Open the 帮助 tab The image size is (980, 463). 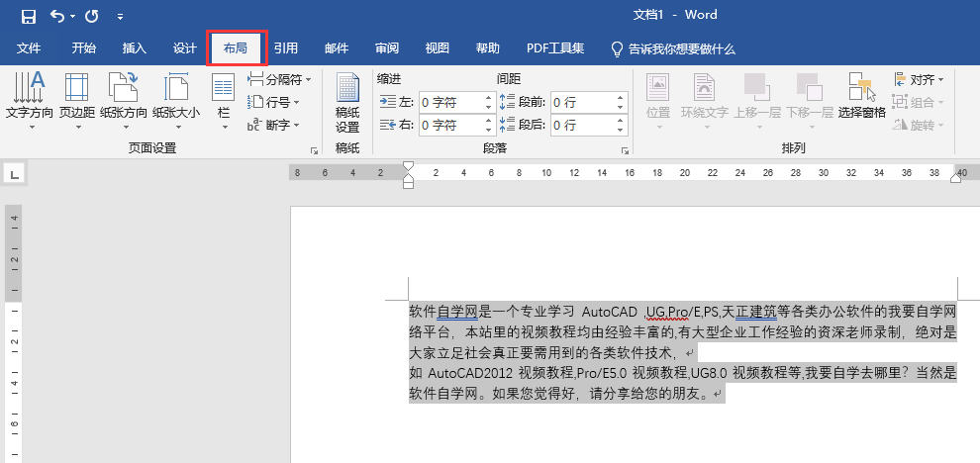pos(487,48)
